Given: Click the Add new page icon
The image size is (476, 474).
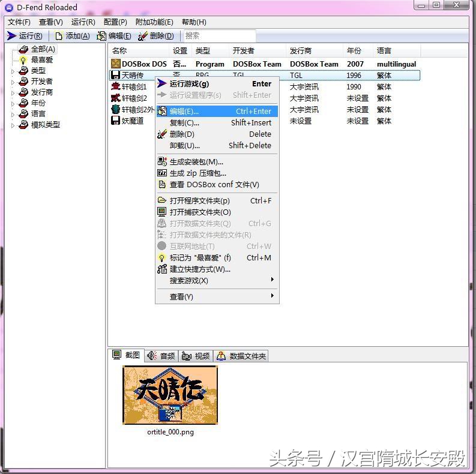Looking at the screenshot, I should click(x=59, y=36).
